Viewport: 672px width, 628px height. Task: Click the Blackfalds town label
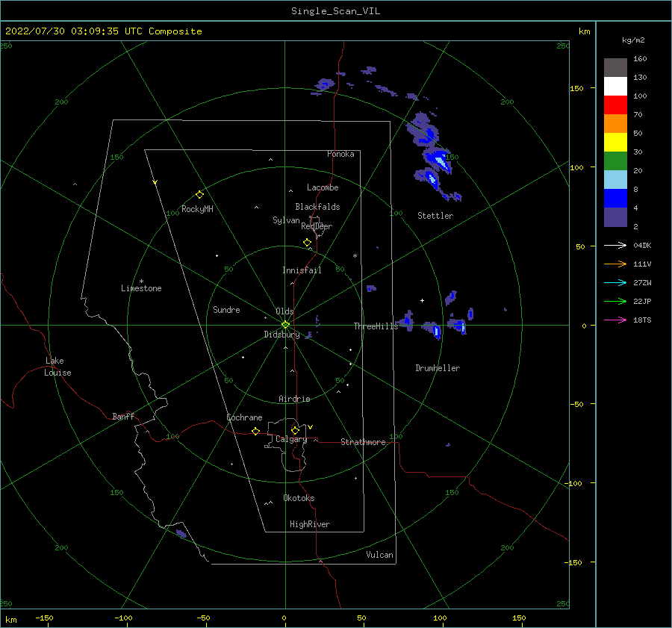[x=317, y=207]
